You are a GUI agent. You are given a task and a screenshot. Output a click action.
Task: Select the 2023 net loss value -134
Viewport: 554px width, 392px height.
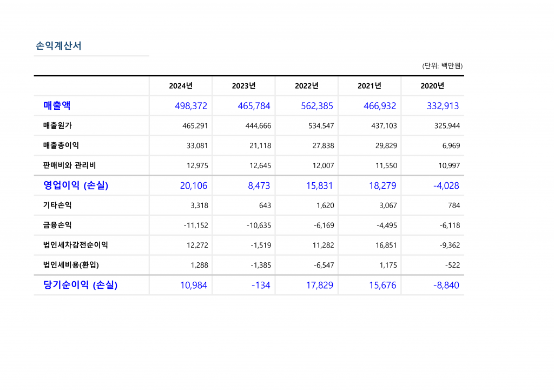(261, 285)
